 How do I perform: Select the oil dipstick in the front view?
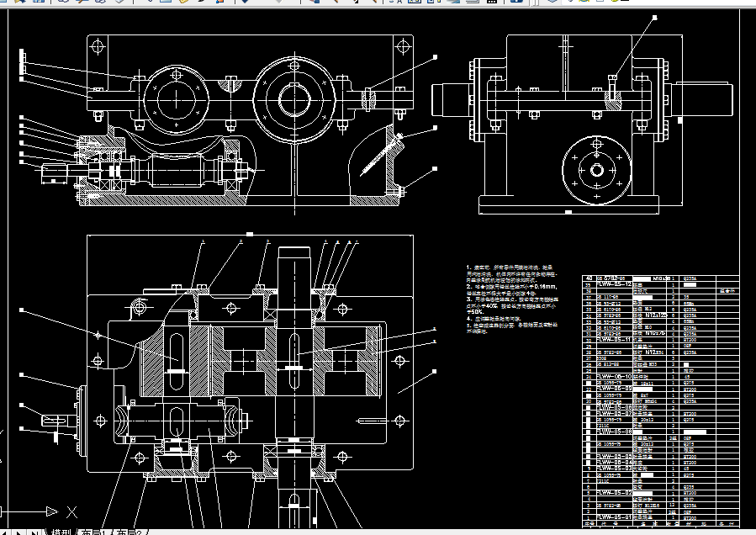[x=380, y=156]
